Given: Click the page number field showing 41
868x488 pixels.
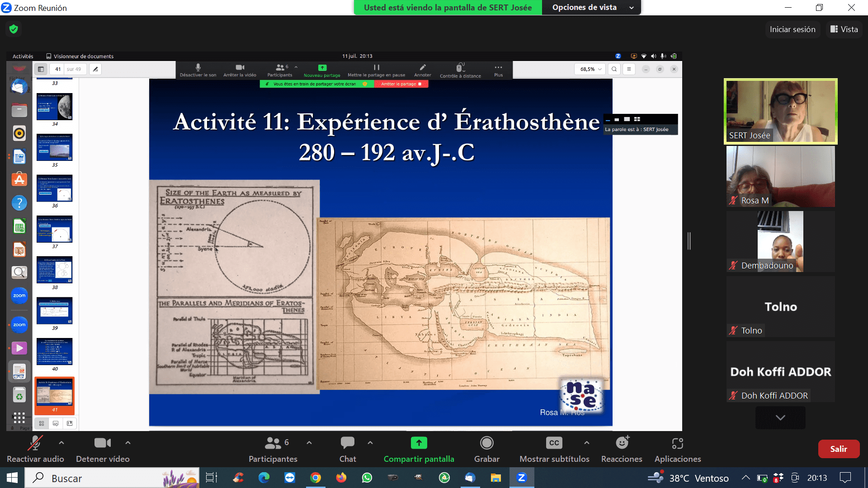Looking at the screenshot, I should 58,69.
